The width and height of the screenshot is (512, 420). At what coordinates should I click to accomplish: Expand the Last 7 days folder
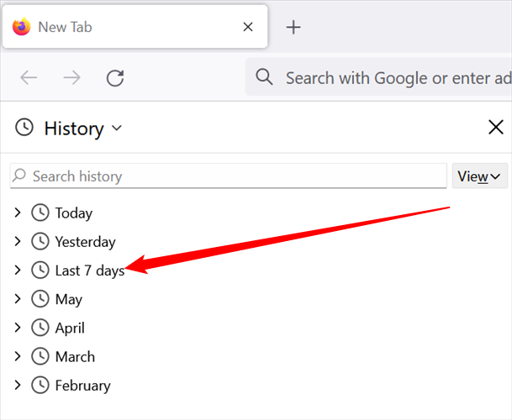point(18,270)
